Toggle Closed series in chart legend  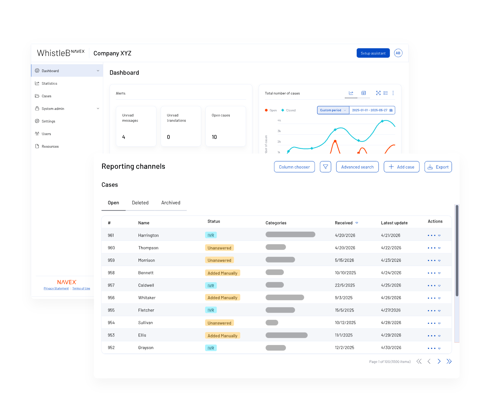point(289,110)
